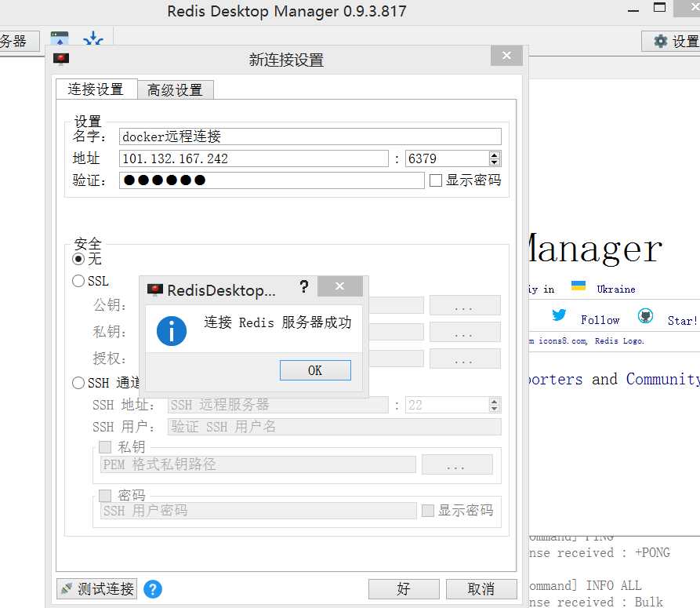The width and height of the screenshot is (700, 608).
Task: Open the Redis Logo link
Action: pos(619,340)
